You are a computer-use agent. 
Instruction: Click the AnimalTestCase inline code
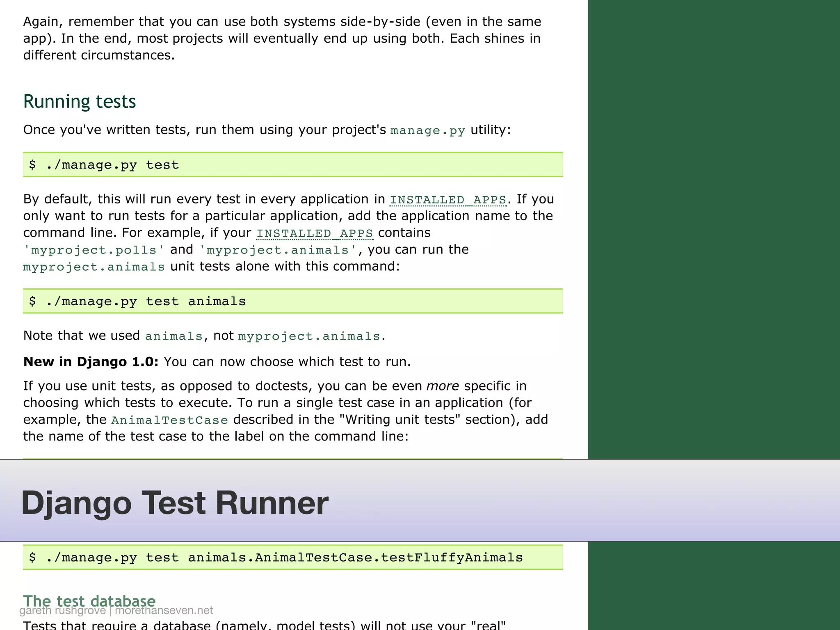click(169, 420)
